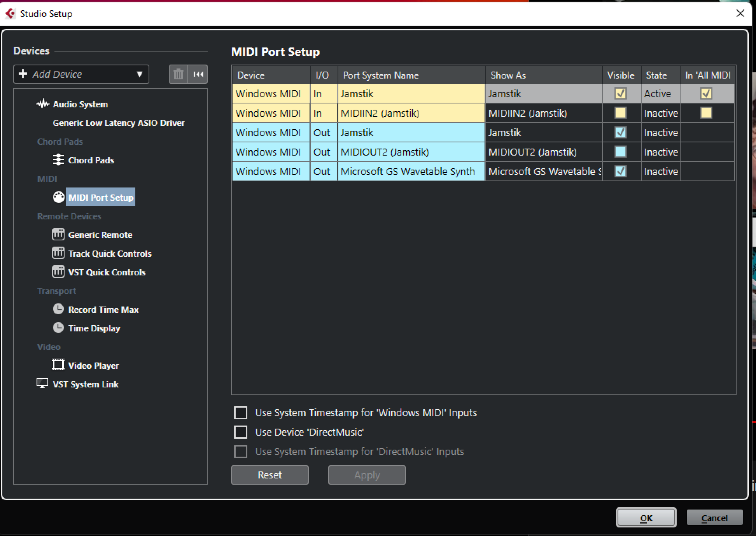756x536 pixels.
Task: Click the MIDI Port Setup connector icon
Action: click(x=58, y=197)
